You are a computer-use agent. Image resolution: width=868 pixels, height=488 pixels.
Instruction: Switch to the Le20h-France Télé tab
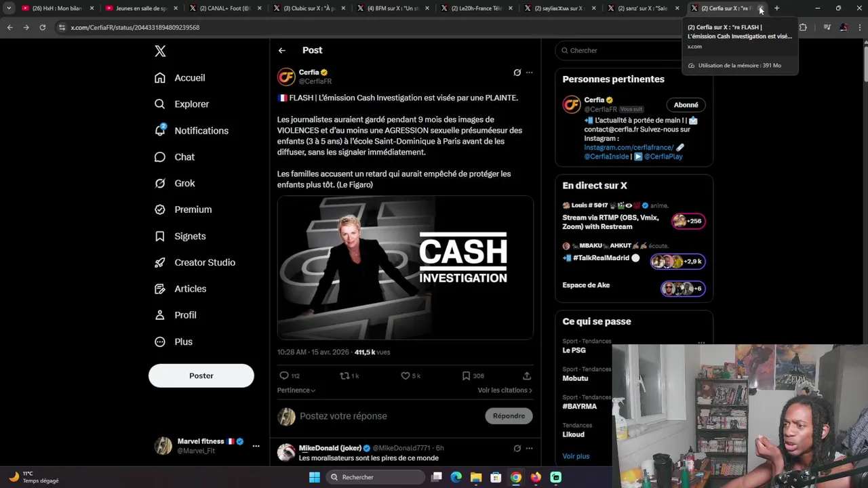476,8
